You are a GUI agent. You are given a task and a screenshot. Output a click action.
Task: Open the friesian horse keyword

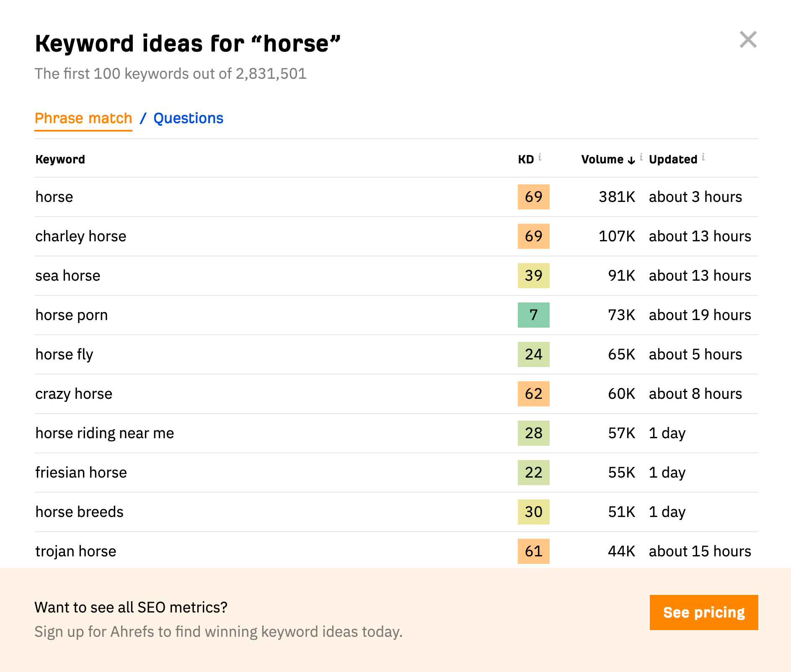(x=81, y=473)
